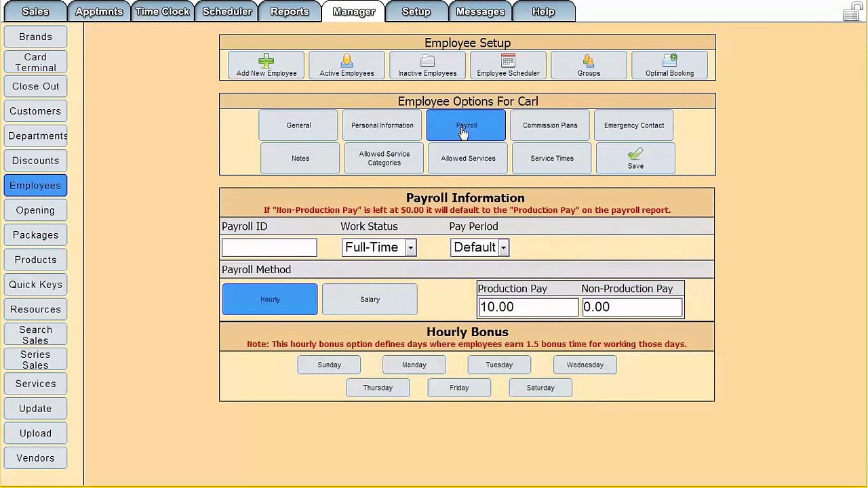Open Active Employees list
The width and height of the screenshot is (868, 488).
click(347, 66)
